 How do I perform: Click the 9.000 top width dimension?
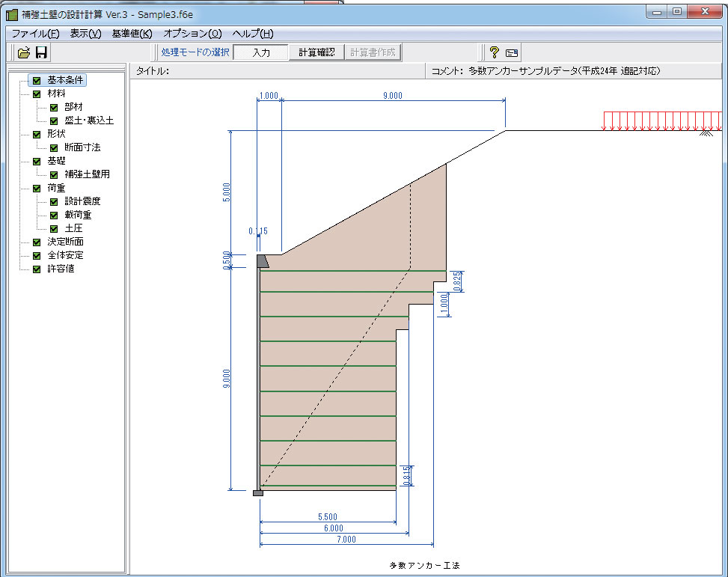tap(393, 96)
